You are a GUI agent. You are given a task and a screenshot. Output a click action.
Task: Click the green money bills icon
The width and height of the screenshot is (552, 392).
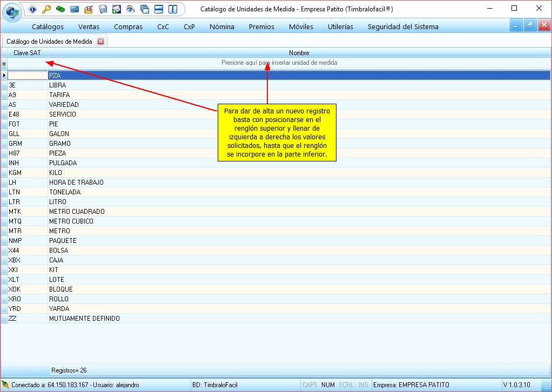60,9
